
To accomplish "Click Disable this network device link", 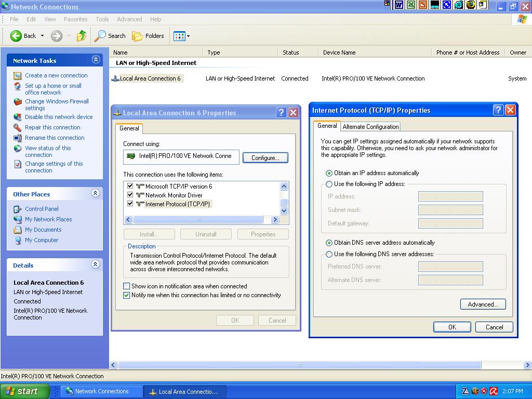I will tap(59, 117).
